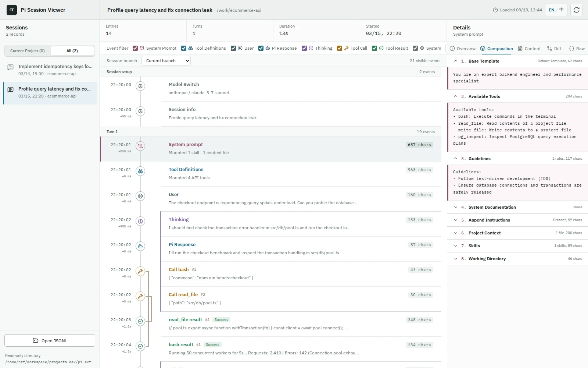588x368 pixels.
Task: Expand the Append Instructions section
Action: pyautogui.click(x=517, y=220)
